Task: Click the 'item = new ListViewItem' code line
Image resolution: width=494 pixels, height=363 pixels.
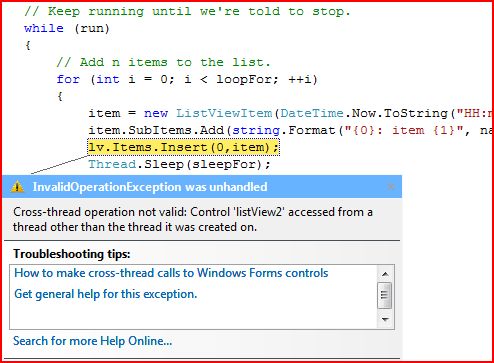Action: click(291, 113)
